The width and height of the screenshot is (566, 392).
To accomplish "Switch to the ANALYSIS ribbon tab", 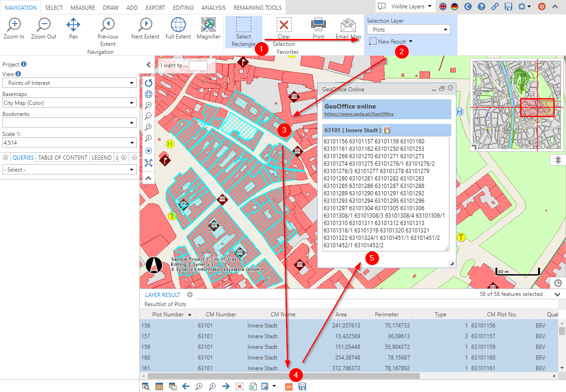I will click(213, 8).
